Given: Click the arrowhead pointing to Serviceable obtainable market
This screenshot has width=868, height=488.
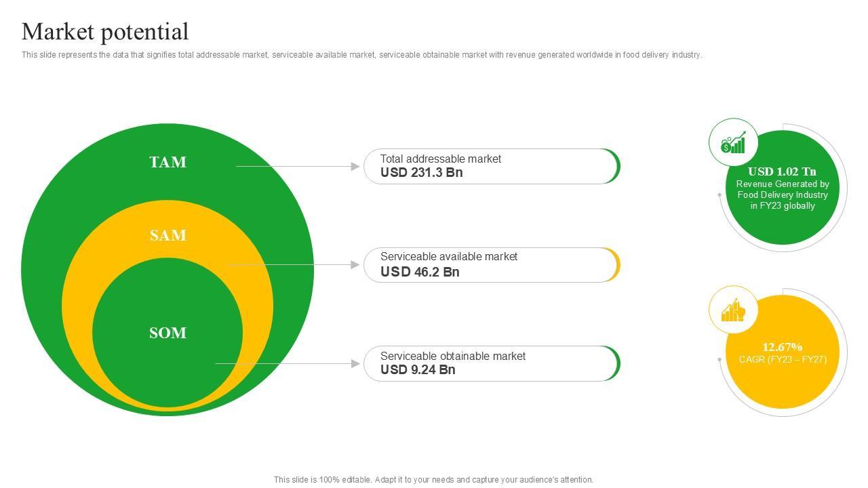Looking at the screenshot, I should click(355, 364).
